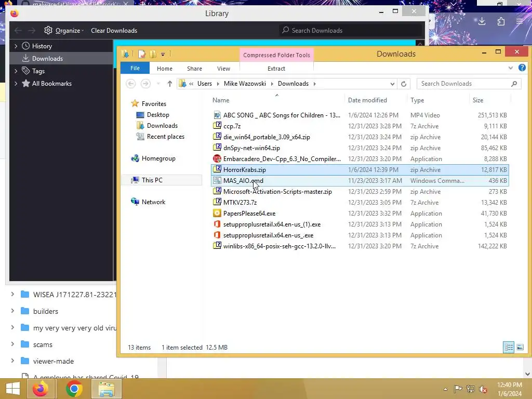Open Chrome from the taskbar
This screenshot has width=532, height=399.
pos(74,389)
